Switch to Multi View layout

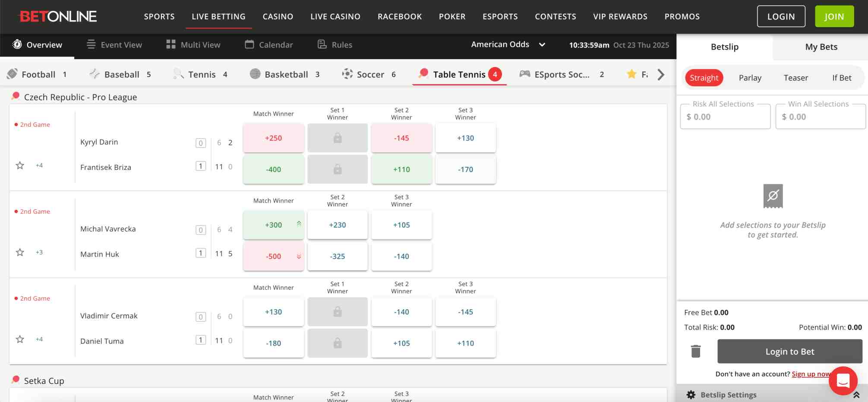(x=193, y=44)
